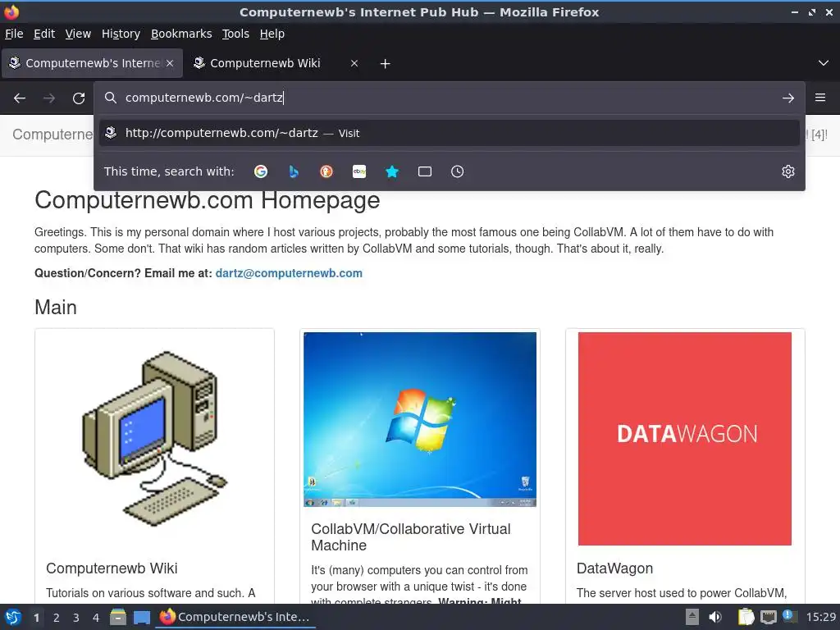Search open tabs via the tab icon
Image resolution: width=840 pixels, height=630 pixels.
[x=425, y=171]
